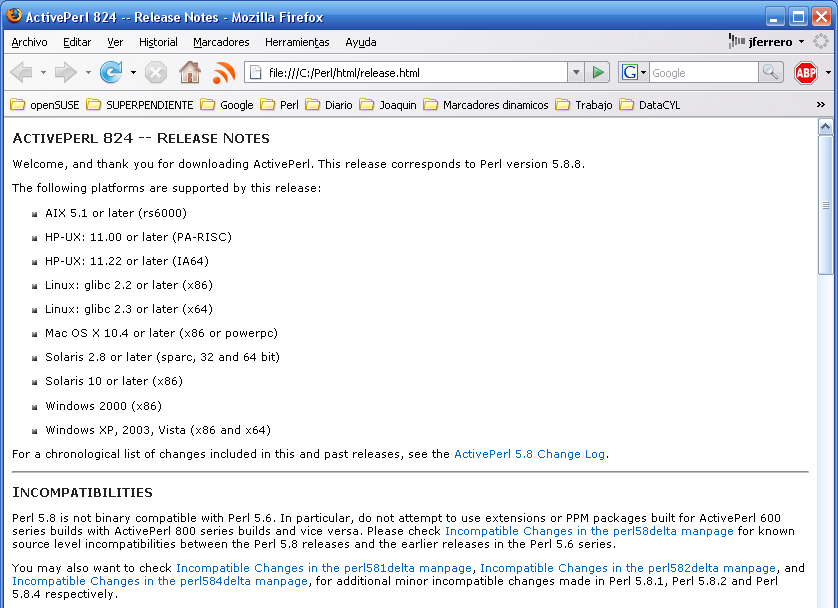838x608 pixels.
Task: Open the perl584delta manpage link
Action: coord(160,581)
